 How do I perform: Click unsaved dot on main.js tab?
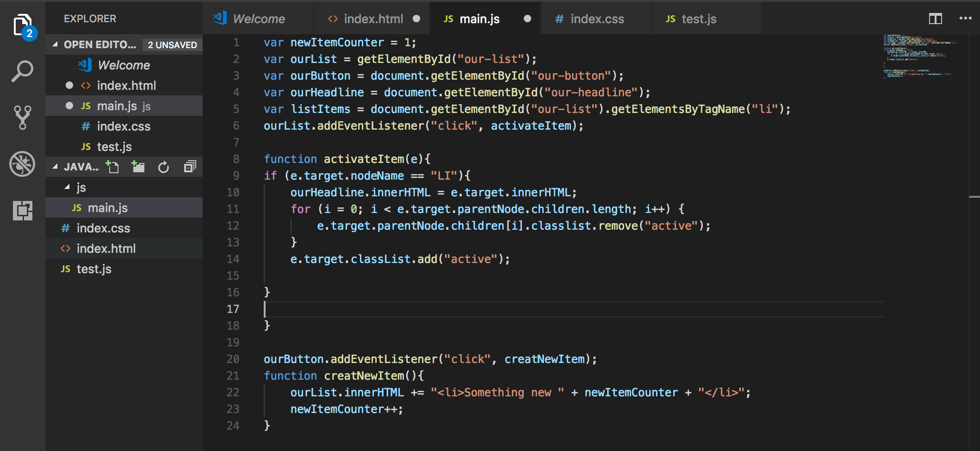click(x=527, y=19)
